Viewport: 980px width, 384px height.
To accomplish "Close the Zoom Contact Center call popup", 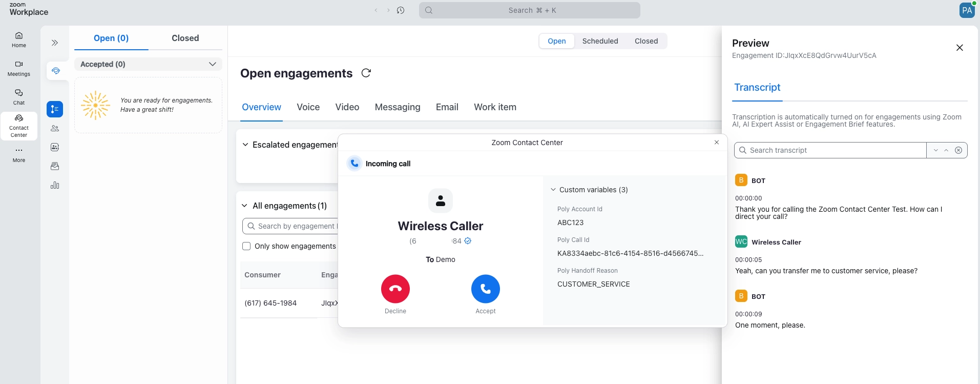I will (x=717, y=143).
